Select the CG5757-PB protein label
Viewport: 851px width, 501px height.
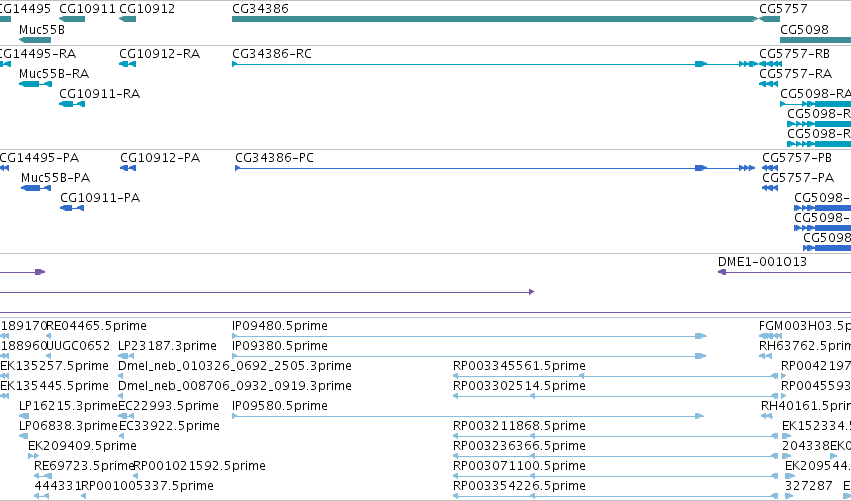pyautogui.click(x=797, y=158)
